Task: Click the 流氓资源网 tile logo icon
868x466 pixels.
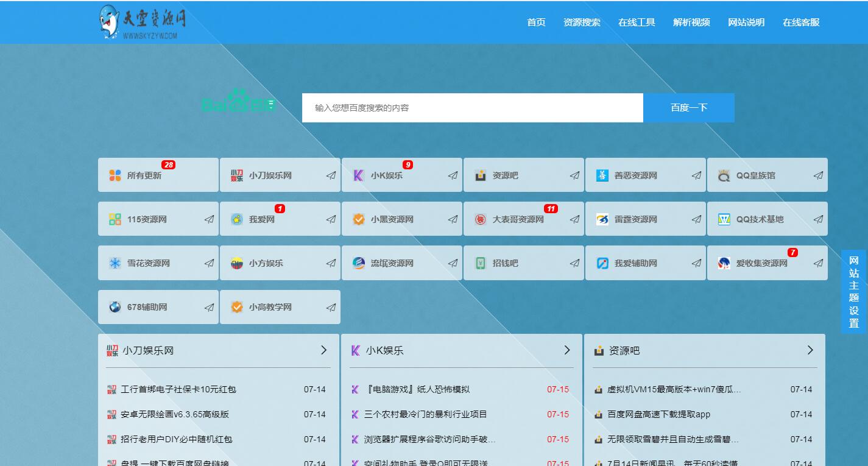Action: click(359, 263)
